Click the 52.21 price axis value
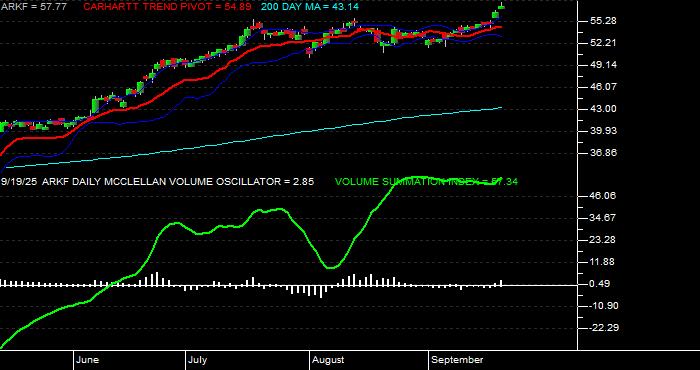700x370 pixels. (604, 43)
